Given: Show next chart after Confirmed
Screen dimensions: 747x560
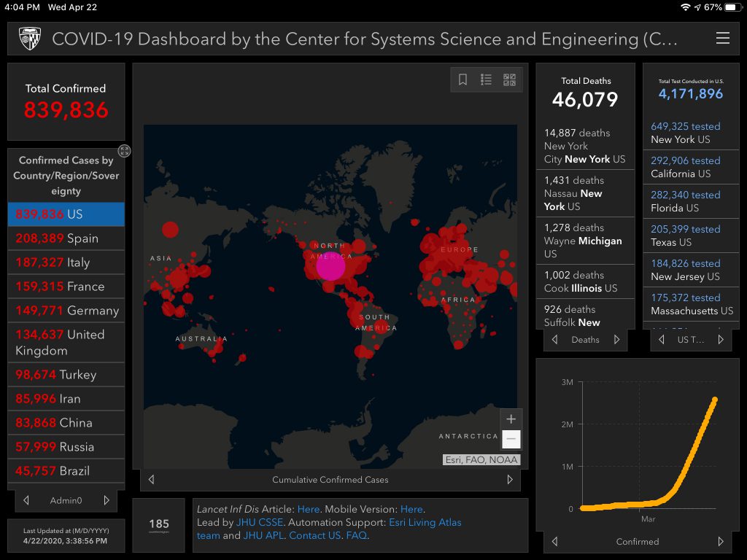Looking at the screenshot, I should (x=721, y=542).
